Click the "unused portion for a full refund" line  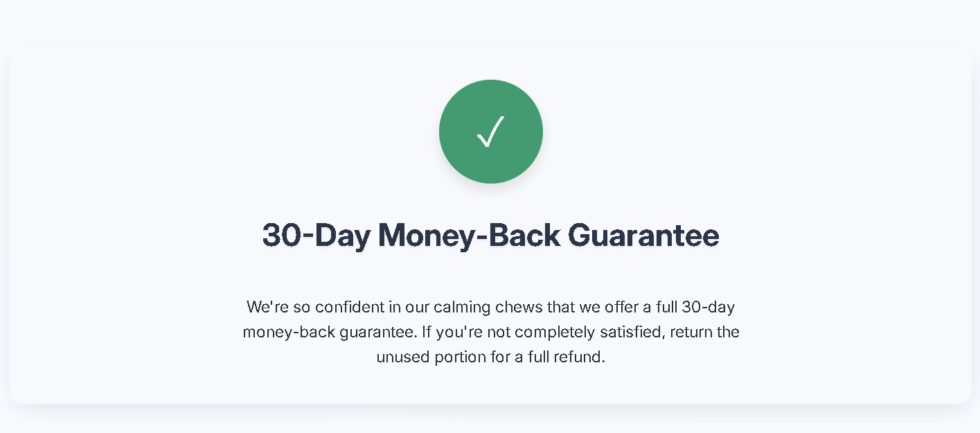[490, 357]
